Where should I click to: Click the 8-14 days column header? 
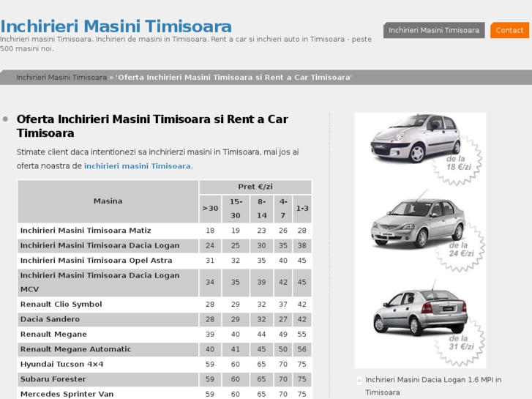(x=261, y=209)
